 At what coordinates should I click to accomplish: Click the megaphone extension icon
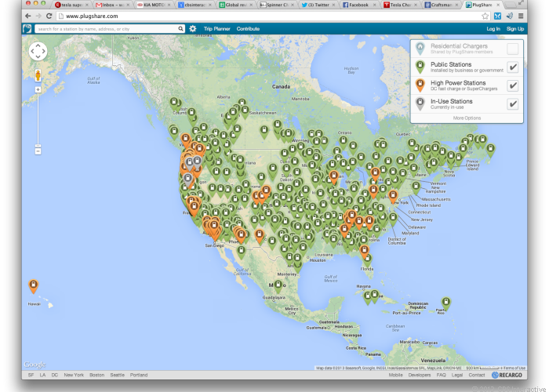point(510,16)
